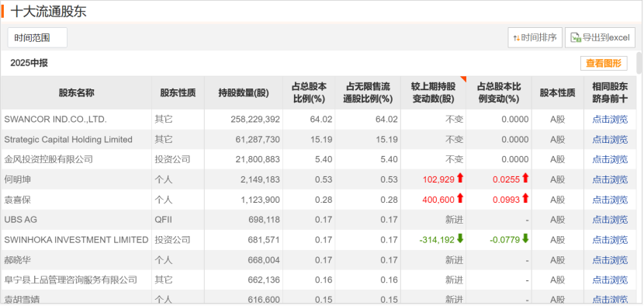Select the 郝晓华 shareholder name

click(x=18, y=260)
